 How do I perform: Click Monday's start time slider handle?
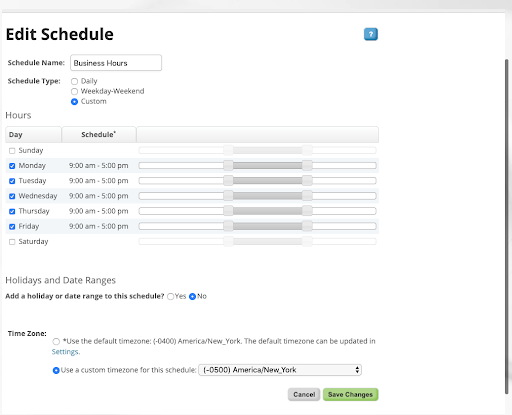coord(228,165)
